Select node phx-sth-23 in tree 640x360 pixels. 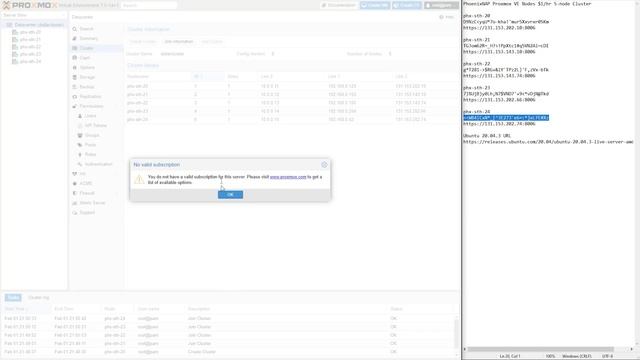pos(30,54)
